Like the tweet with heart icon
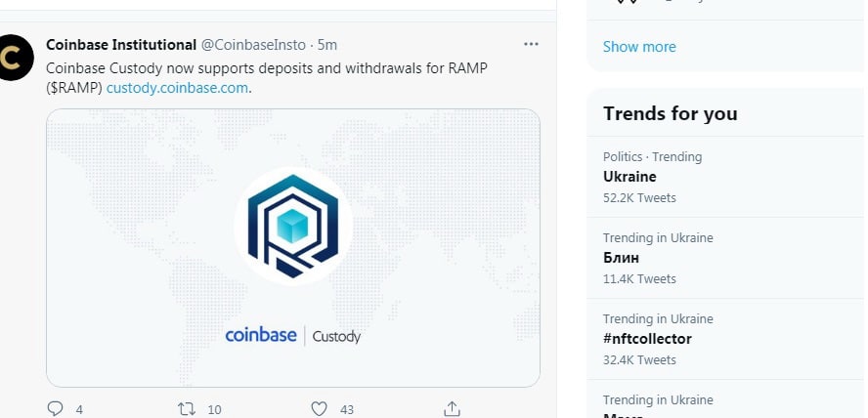This screenshot has width=868, height=418. point(319,408)
